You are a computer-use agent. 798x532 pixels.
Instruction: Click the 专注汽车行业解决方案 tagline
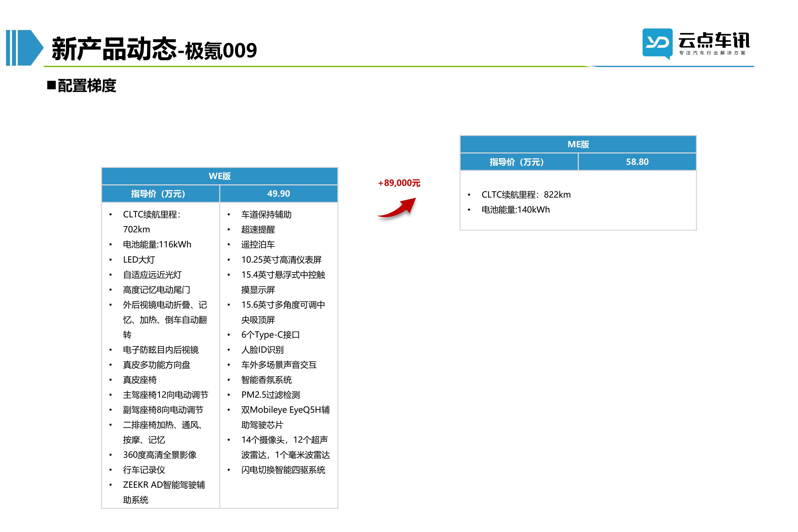[x=712, y=53]
